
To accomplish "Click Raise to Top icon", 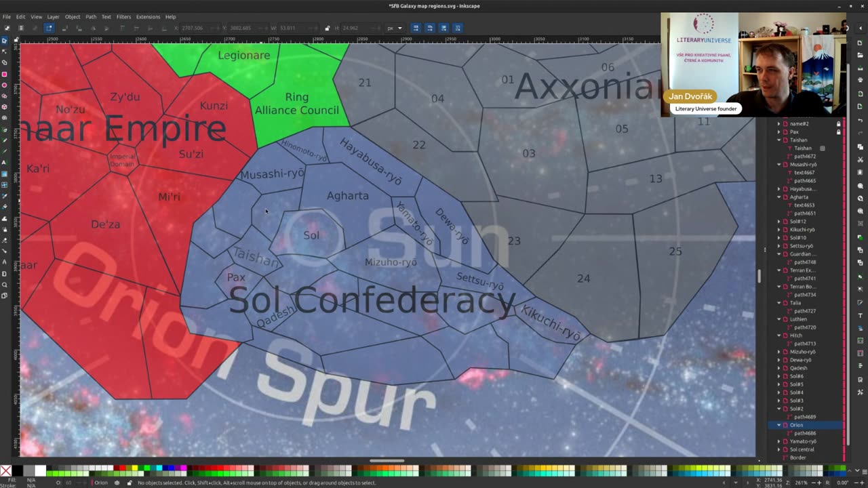I will (123, 28).
